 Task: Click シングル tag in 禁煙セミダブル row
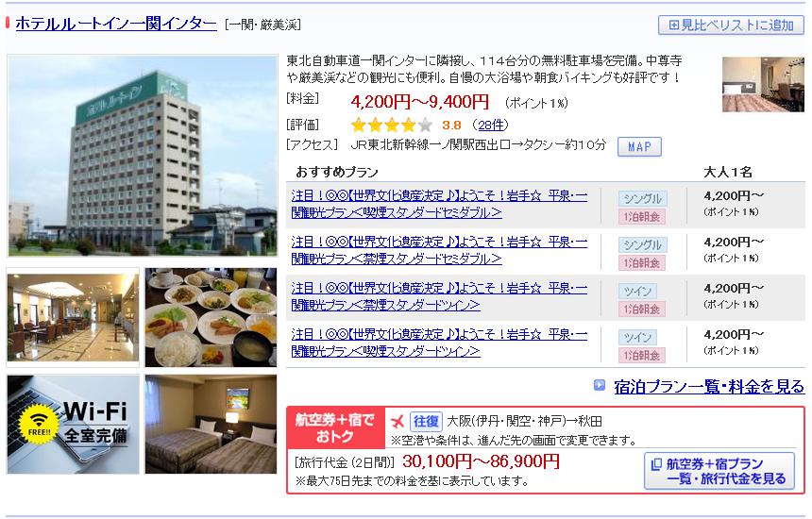pos(642,244)
